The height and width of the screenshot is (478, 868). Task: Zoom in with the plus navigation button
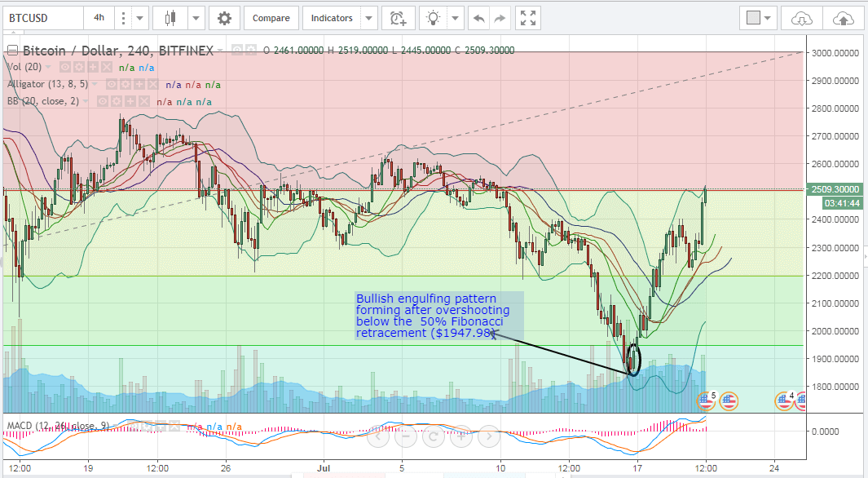point(461,436)
